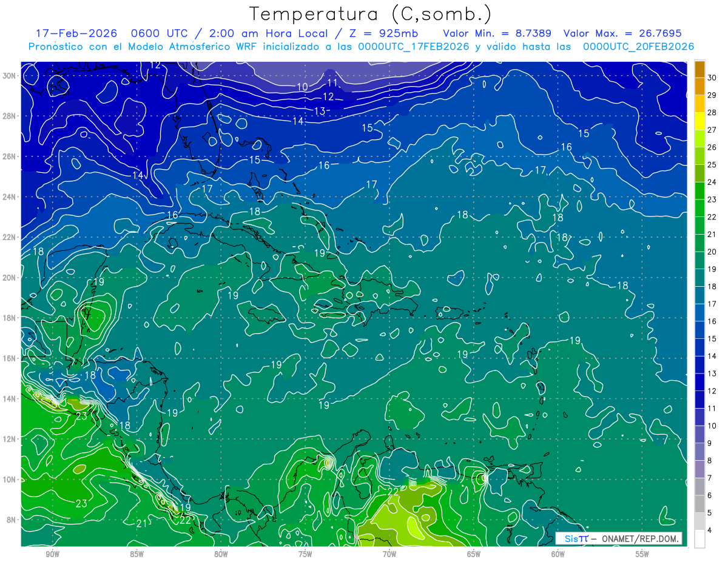Viewport: 728px width, 562px height.
Task: Click the colorbar segment between 29 and 30
Action: point(699,86)
